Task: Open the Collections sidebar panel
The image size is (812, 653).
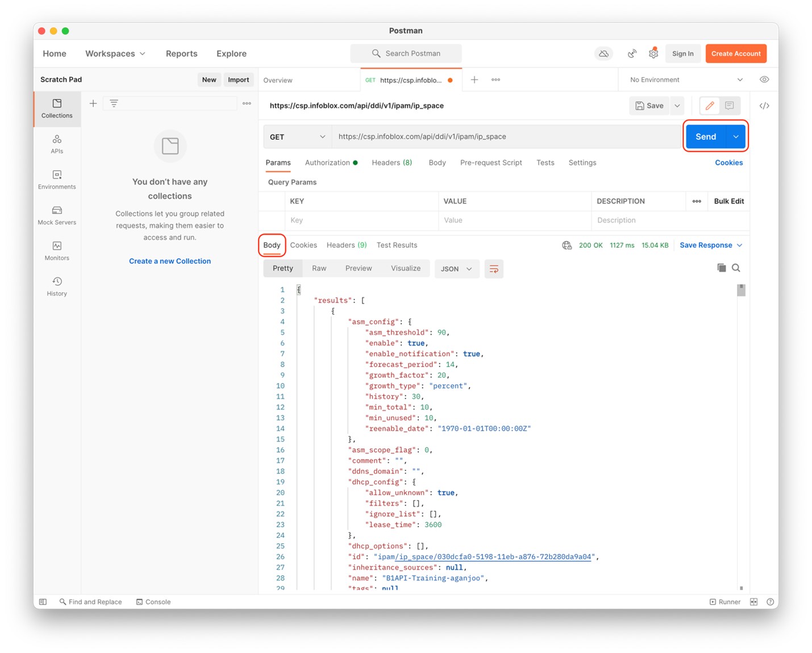Action: click(57, 108)
